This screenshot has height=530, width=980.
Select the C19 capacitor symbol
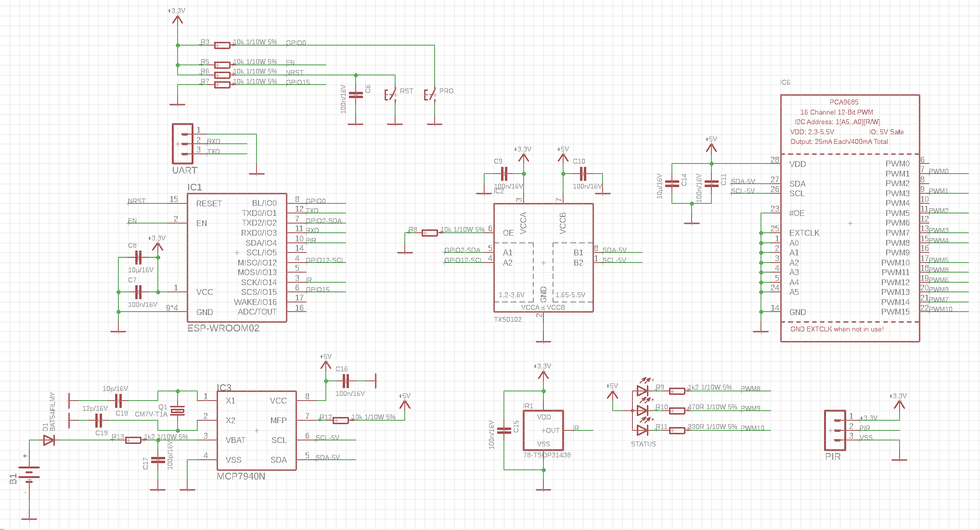99,421
